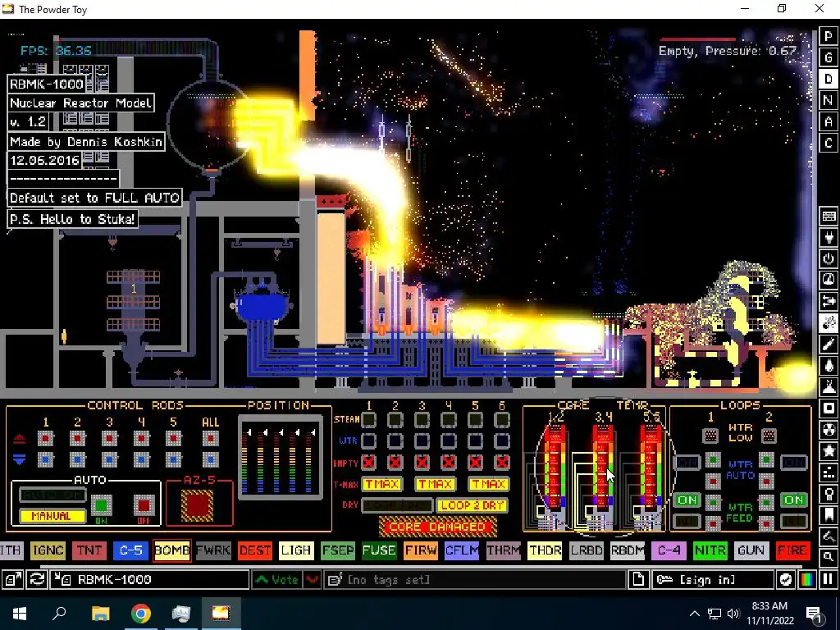Open the save browser icon
The image size is (840, 630).
11,580
